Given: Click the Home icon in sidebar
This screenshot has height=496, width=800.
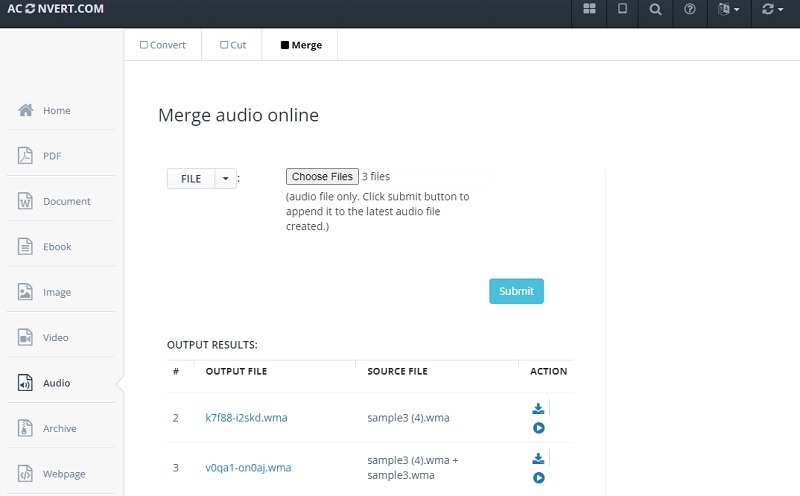Looking at the screenshot, I should pyautogui.click(x=27, y=110).
